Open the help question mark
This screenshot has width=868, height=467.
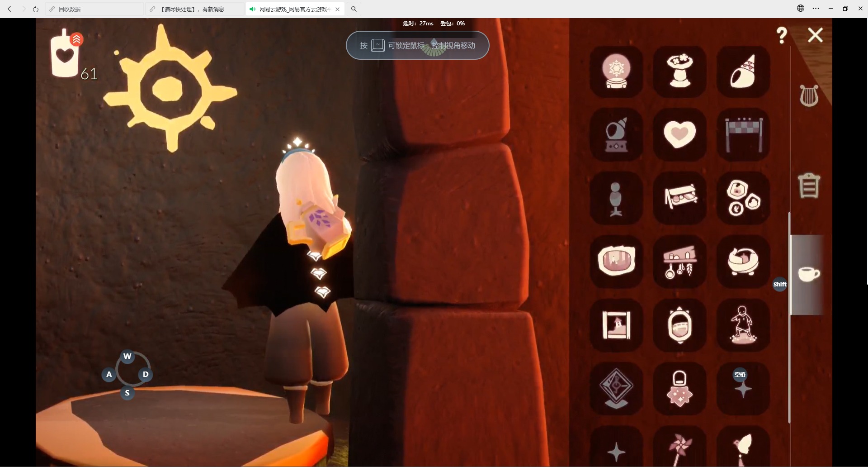[782, 35]
